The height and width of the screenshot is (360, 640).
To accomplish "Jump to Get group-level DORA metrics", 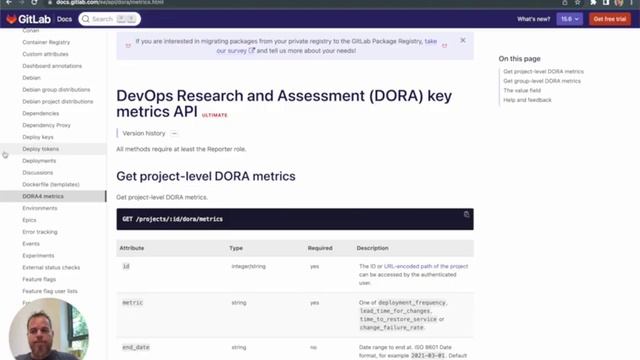I will (542, 81).
